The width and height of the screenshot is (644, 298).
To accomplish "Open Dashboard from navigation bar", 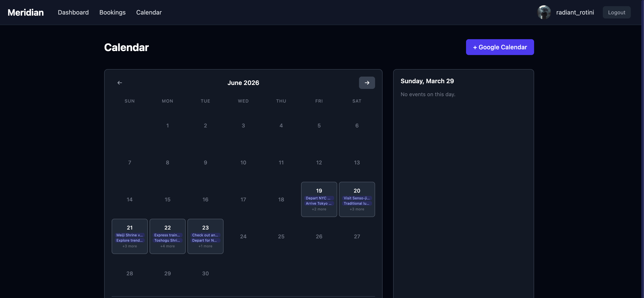I will [73, 12].
